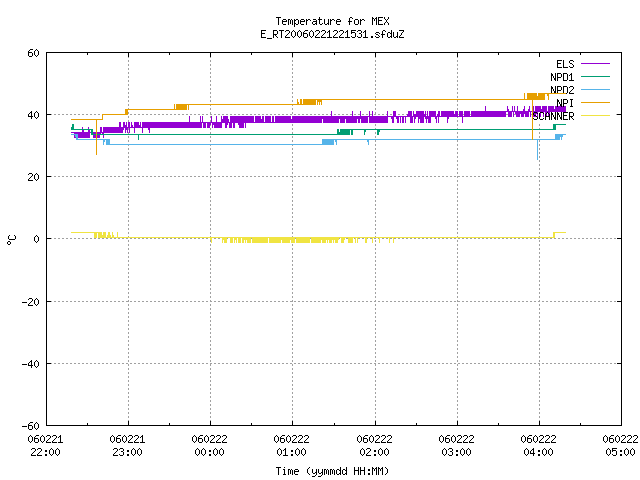Click the chart title 'Temperature for MEX'
The height and width of the screenshot is (480, 640).
[x=332, y=21]
